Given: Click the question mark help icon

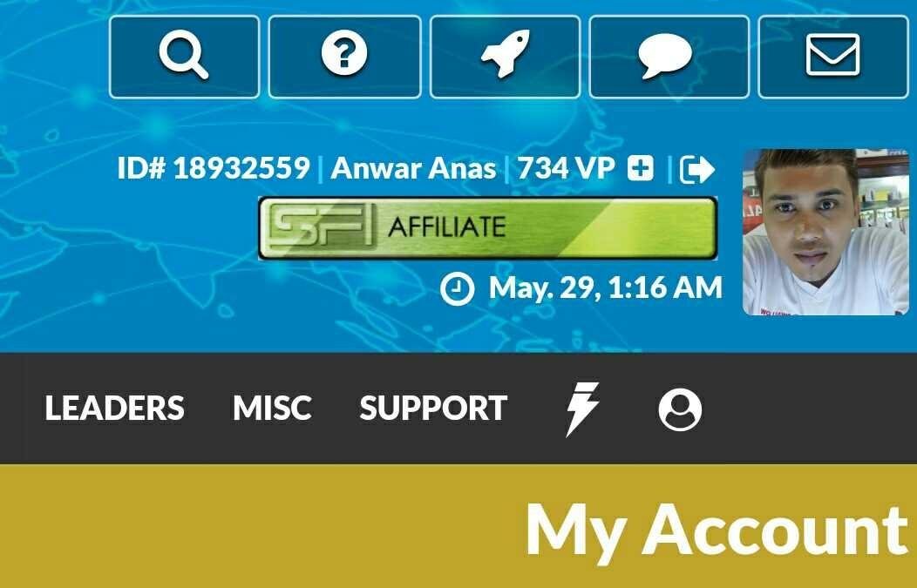Looking at the screenshot, I should (x=344, y=57).
